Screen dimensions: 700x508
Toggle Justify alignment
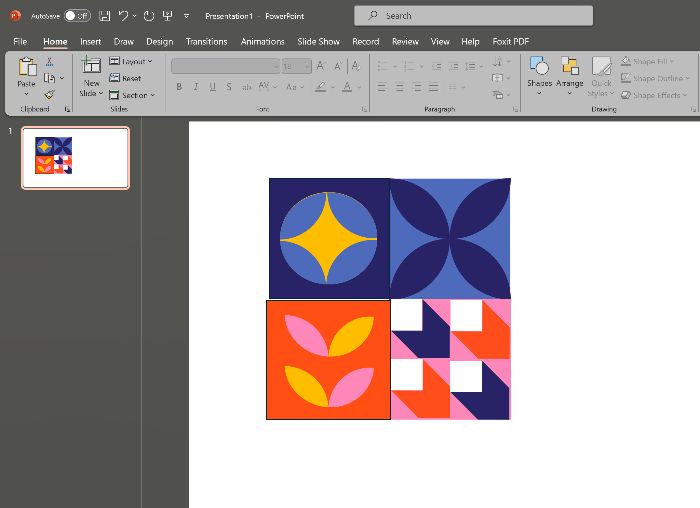click(434, 87)
